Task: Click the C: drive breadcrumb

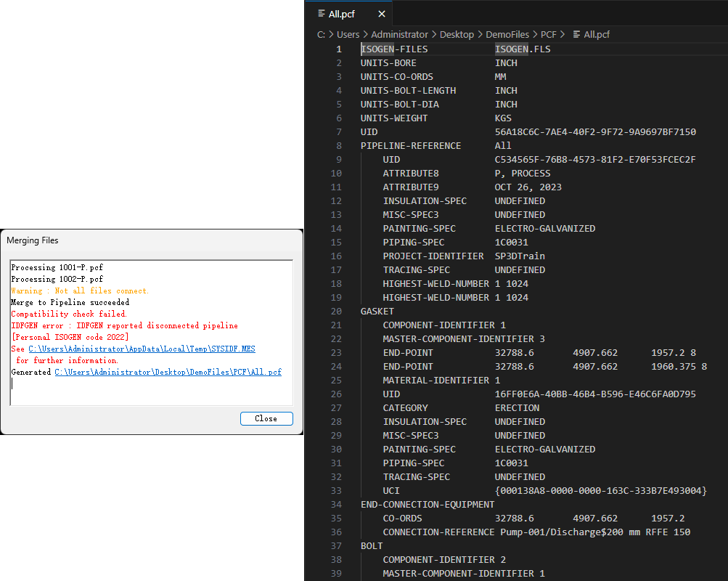Action: (x=321, y=35)
